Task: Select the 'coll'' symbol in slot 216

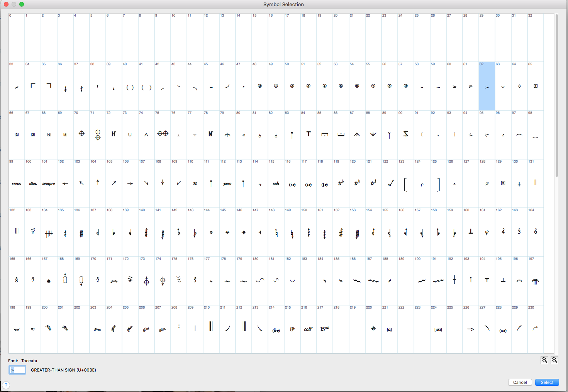Action: 308,329
